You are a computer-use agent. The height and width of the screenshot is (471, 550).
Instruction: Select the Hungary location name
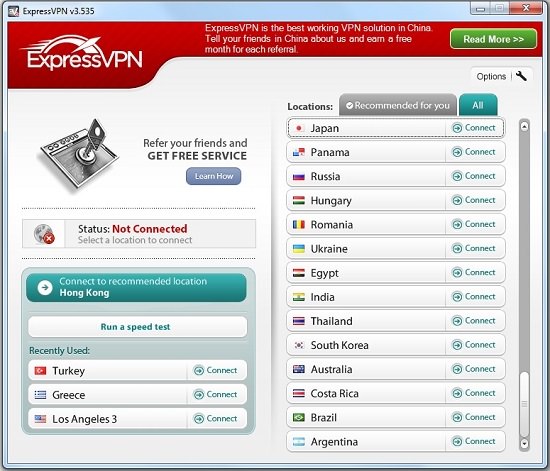point(331,201)
